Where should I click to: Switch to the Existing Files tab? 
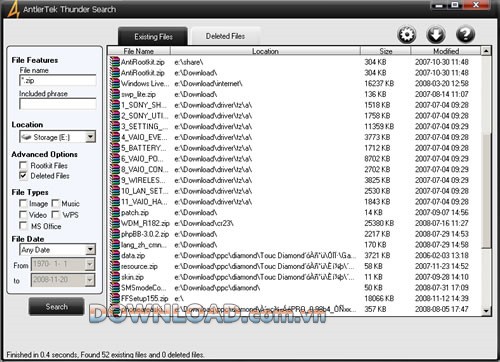tap(153, 36)
